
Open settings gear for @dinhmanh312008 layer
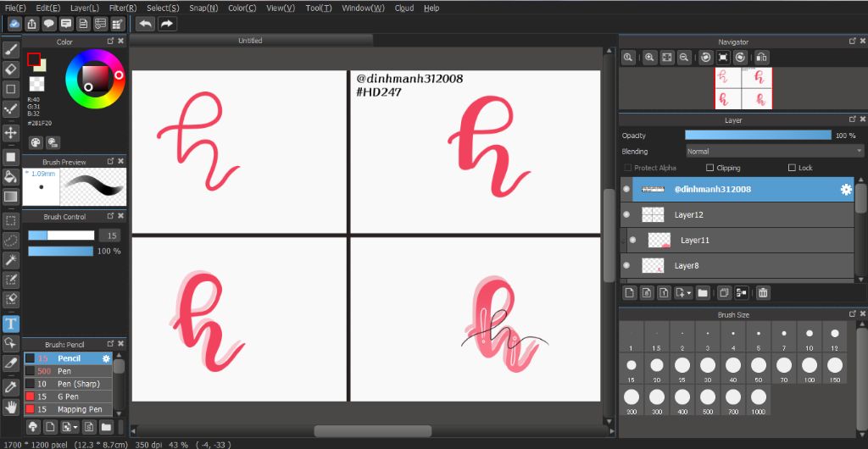coord(846,189)
